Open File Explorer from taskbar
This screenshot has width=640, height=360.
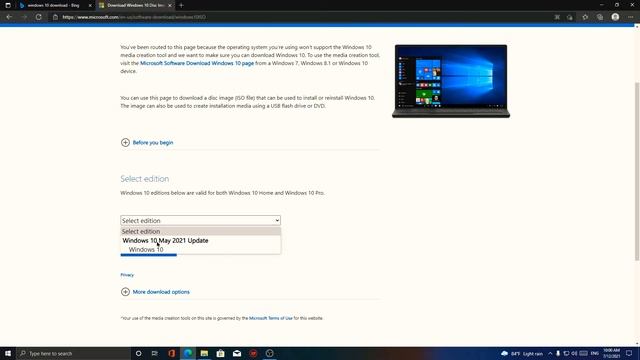204,353
